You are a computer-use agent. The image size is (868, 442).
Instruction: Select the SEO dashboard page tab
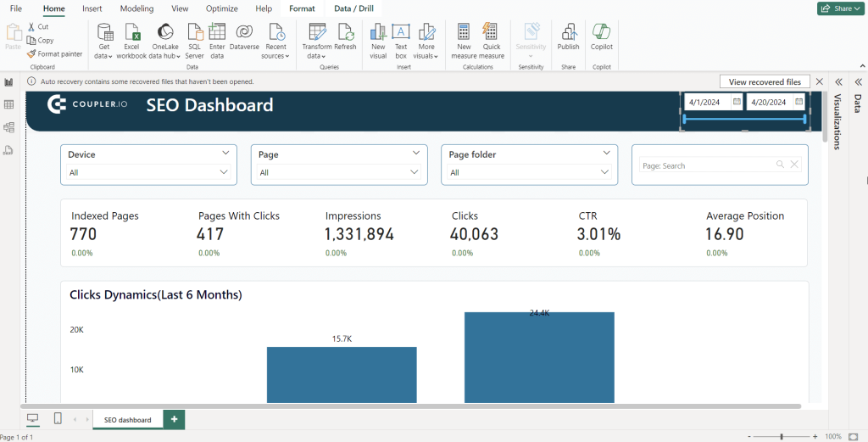point(127,419)
